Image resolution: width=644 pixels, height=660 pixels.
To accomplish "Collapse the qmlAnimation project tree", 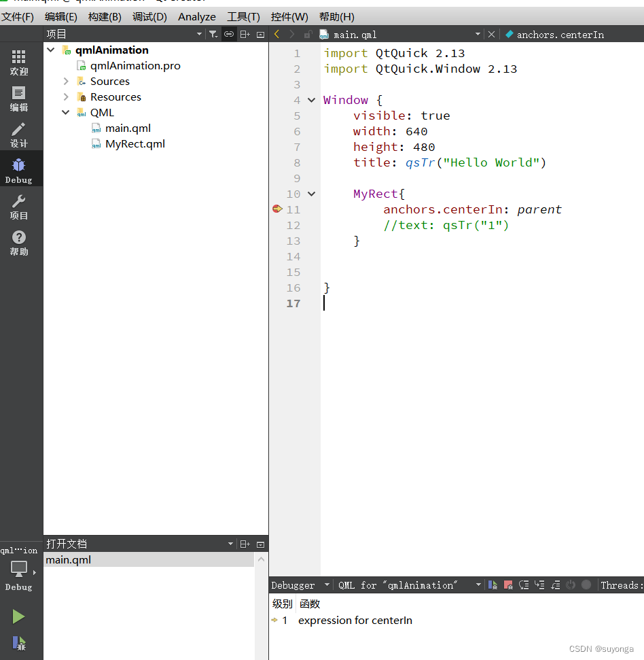I will [x=51, y=50].
